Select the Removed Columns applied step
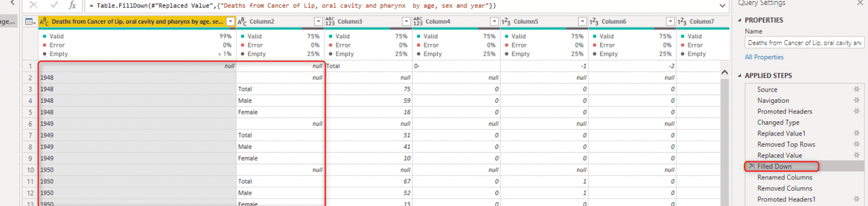This screenshot has width=868, height=206. 784,189
